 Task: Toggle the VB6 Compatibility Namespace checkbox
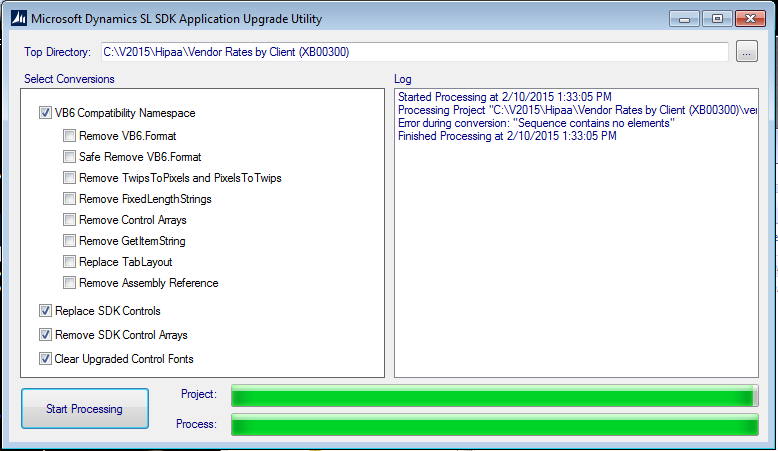(45, 113)
